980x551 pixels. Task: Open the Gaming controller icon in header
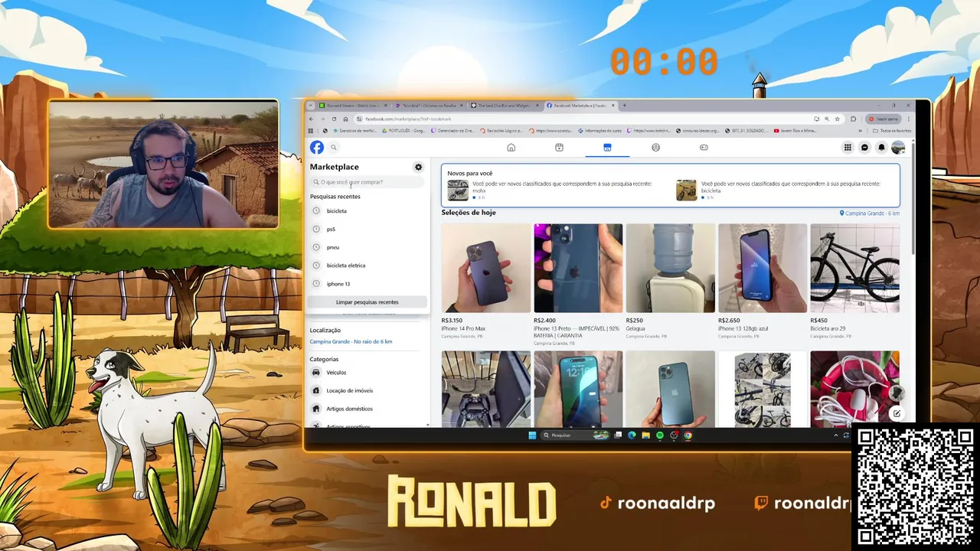pyautogui.click(x=704, y=148)
